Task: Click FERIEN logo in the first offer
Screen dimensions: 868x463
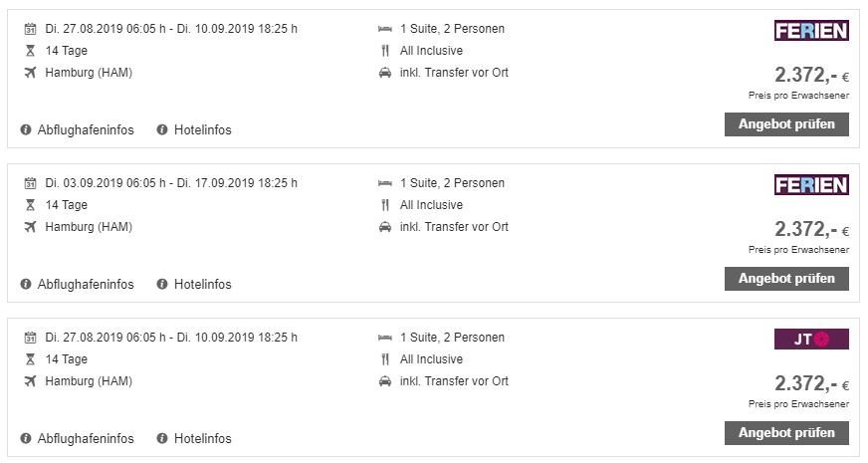Action: 811,31
